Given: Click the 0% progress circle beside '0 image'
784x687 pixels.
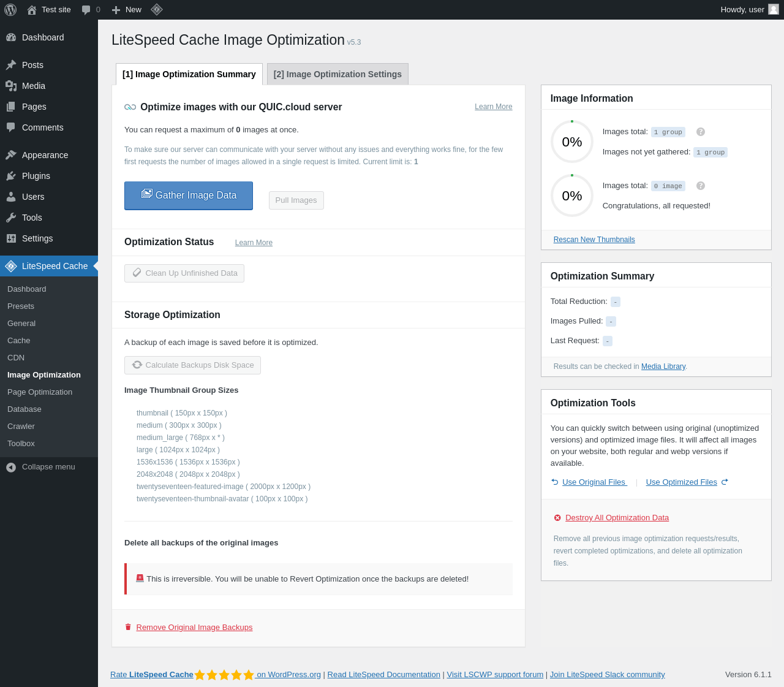Looking at the screenshot, I should 572,195.
